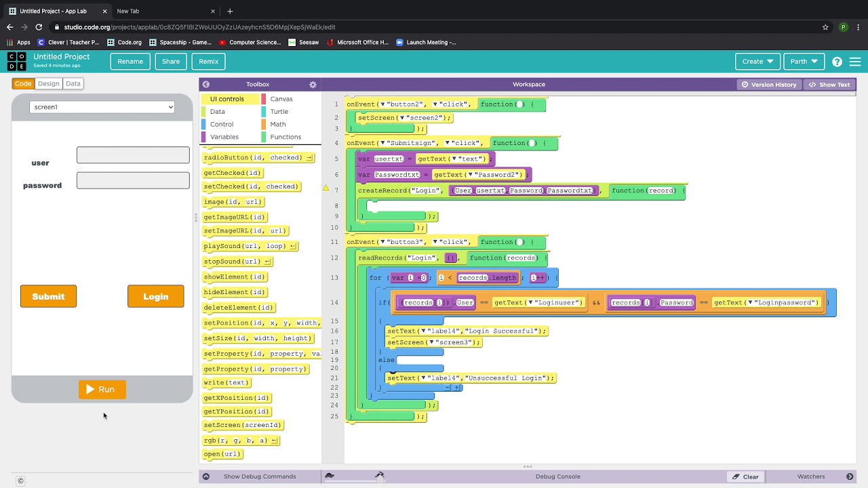Collapse the toolbox using the left arrow icon

[x=206, y=85]
